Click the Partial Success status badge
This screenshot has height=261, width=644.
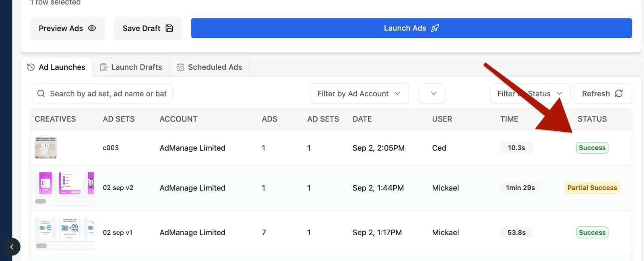(592, 188)
